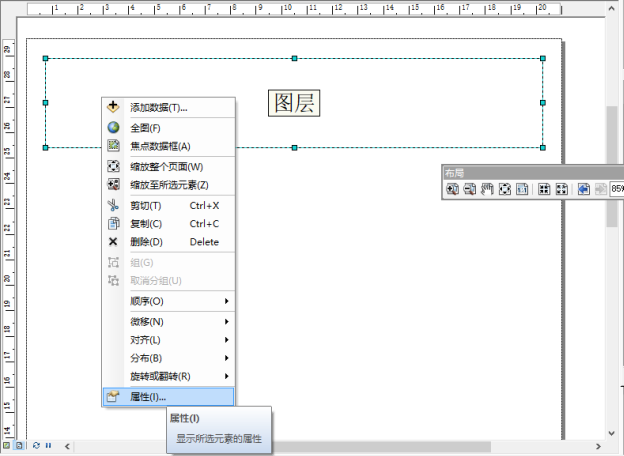Choose 剪切(T) Ctrl+X

(168, 205)
